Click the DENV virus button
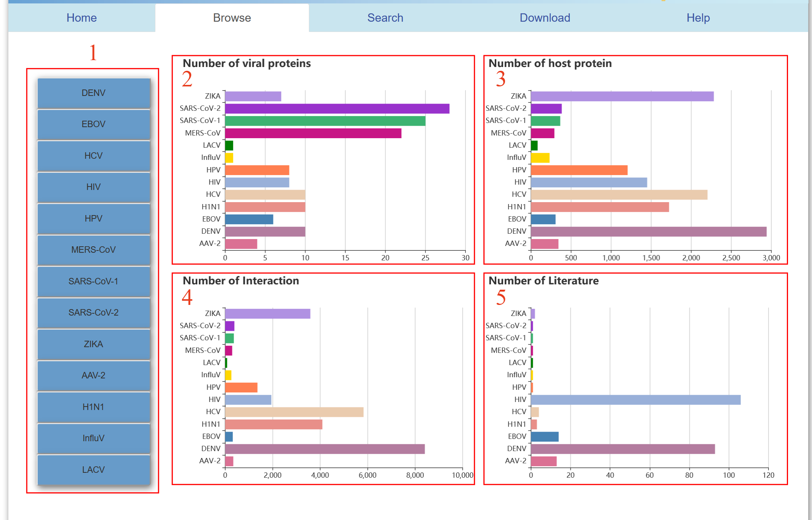 [x=94, y=93]
